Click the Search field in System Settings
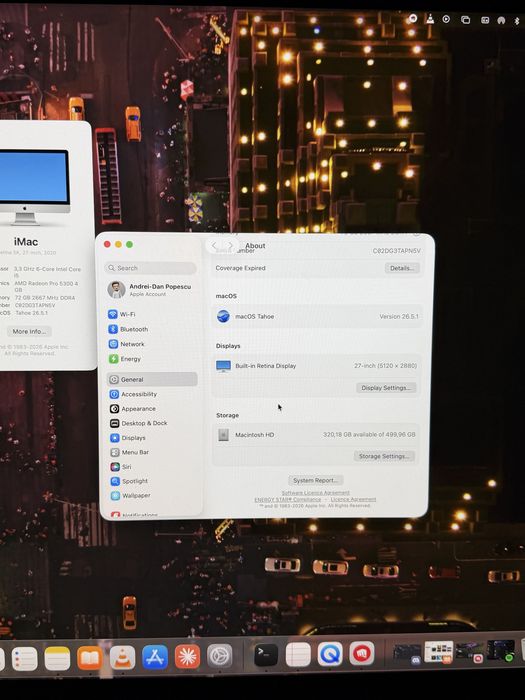The image size is (525, 700). pyautogui.click(x=150, y=268)
